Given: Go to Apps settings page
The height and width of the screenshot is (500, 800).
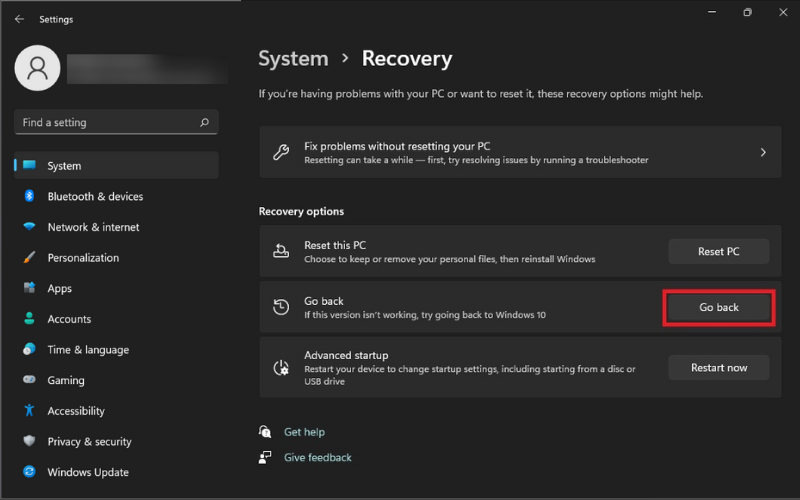Looking at the screenshot, I should pos(116,288).
